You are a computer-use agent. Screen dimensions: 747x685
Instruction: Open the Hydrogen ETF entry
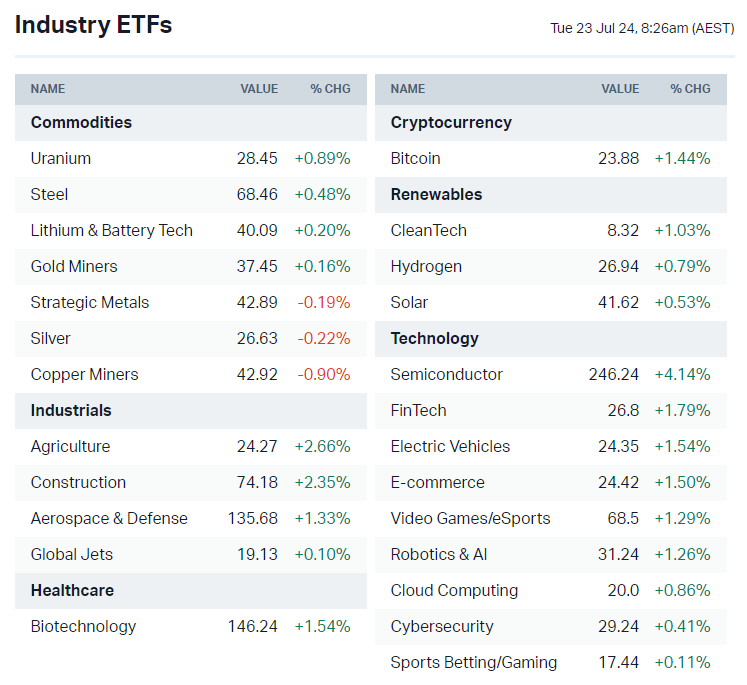(x=426, y=266)
